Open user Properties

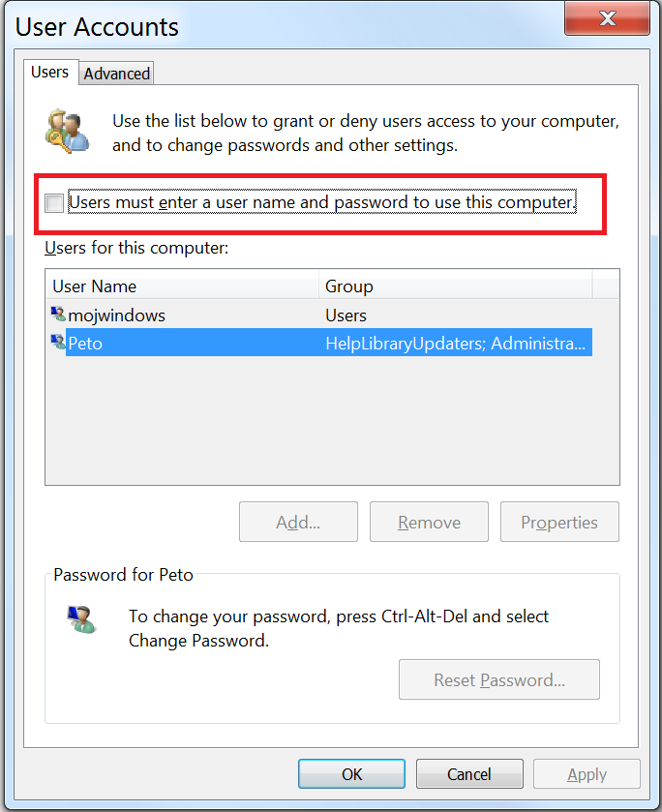[x=559, y=522]
